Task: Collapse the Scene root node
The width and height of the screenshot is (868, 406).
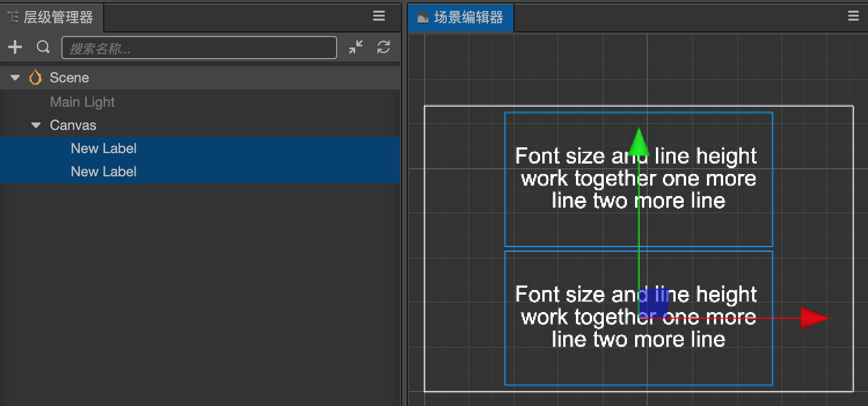Action: pos(16,78)
